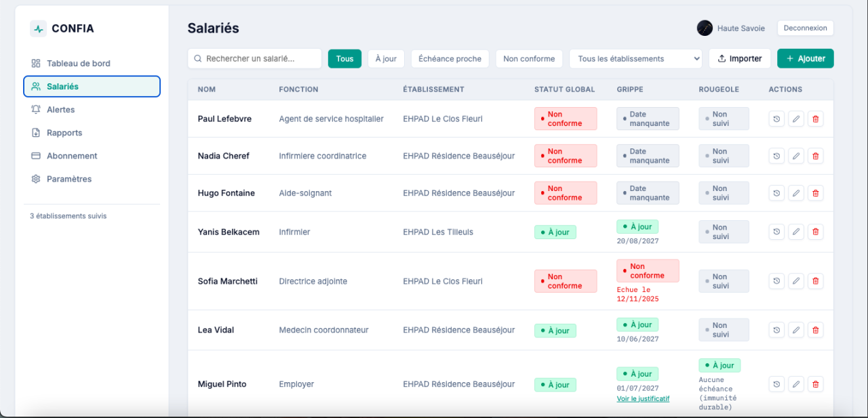Viewport: 868px width, 418px height.
Task: Click the Deconnexion button
Action: 806,28
